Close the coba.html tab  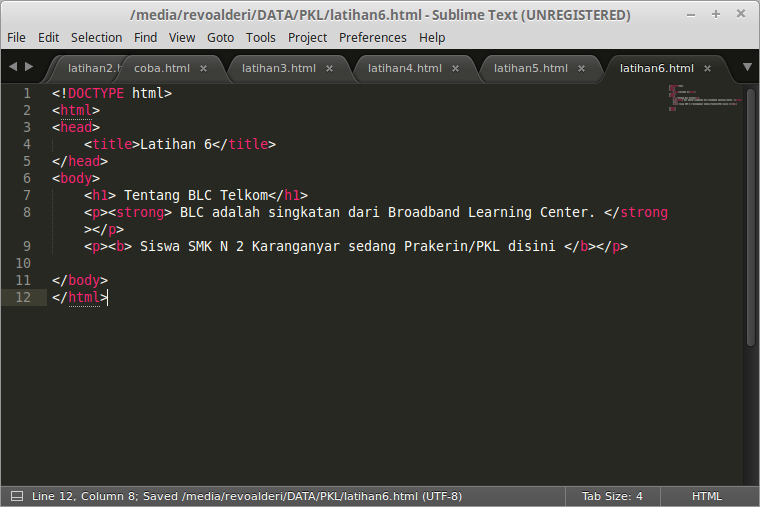(x=204, y=69)
